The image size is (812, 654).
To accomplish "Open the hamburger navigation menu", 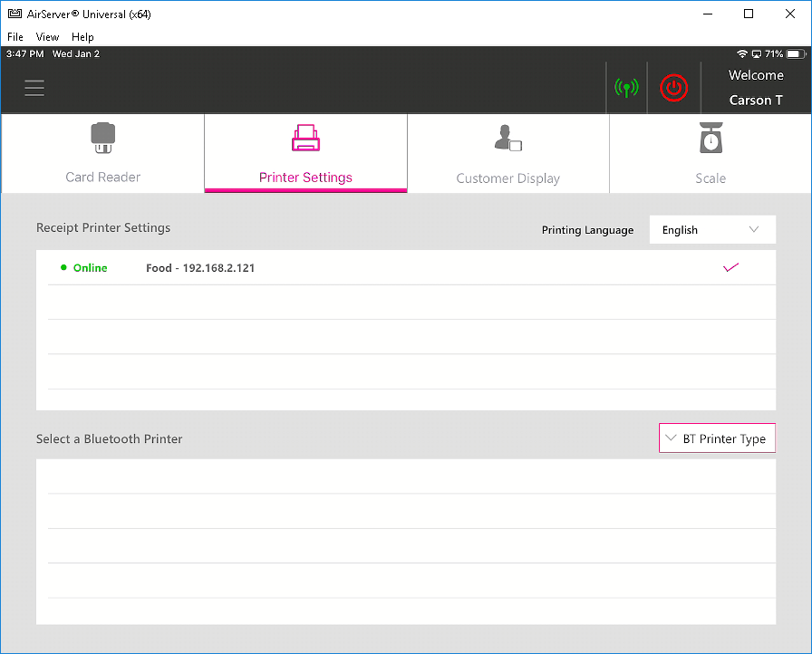I will coord(34,88).
